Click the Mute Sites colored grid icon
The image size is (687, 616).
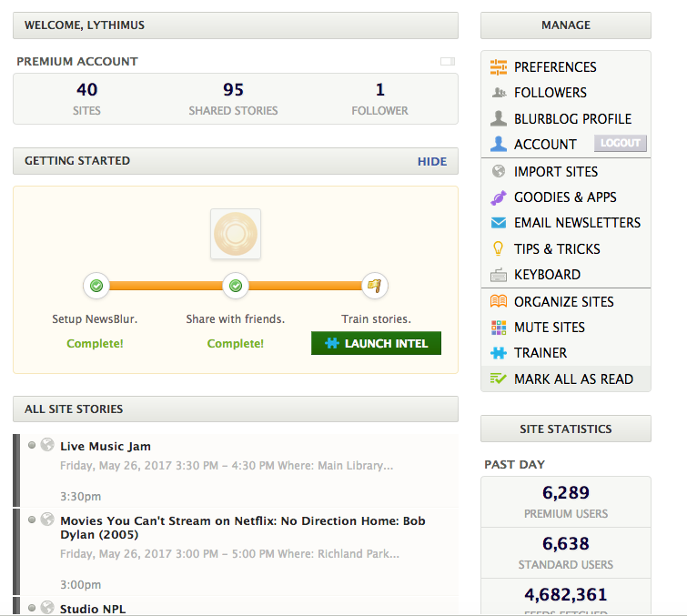498,328
